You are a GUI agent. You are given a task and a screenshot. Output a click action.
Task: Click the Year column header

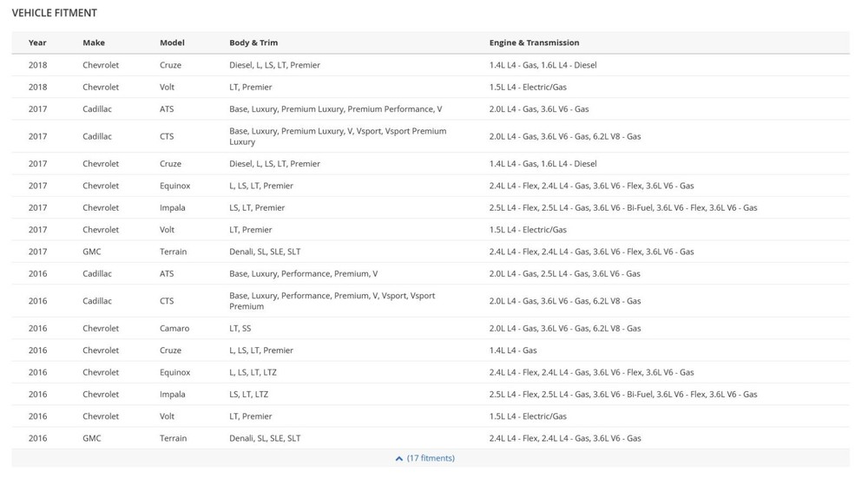(x=37, y=43)
